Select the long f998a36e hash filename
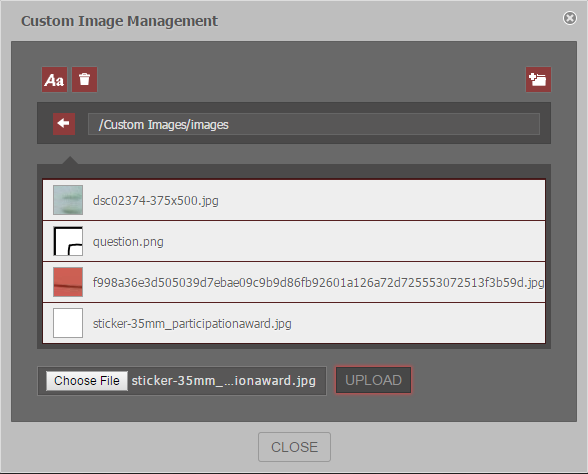 click(318, 282)
